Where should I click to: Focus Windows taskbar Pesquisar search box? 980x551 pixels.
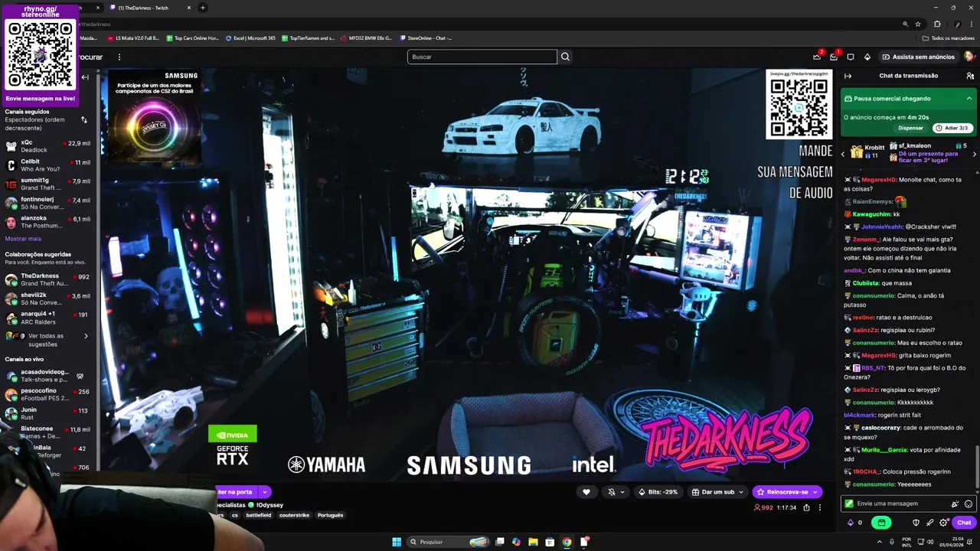pos(448,542)
